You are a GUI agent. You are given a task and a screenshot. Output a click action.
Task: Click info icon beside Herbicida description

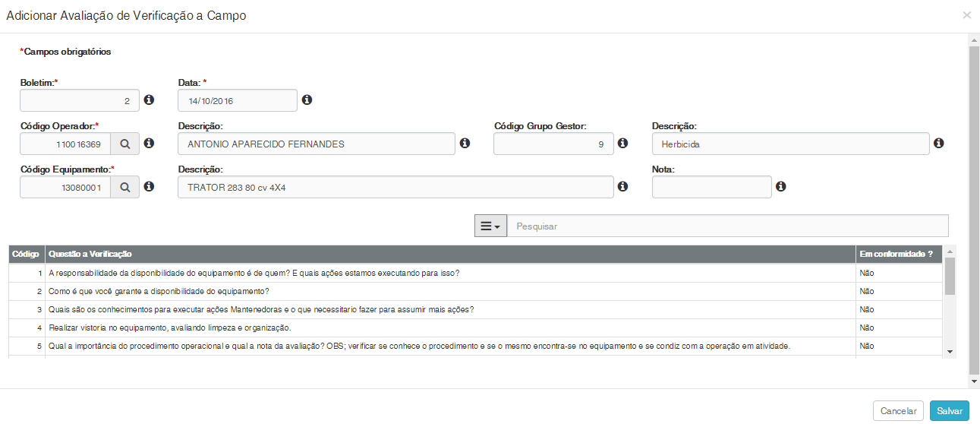(x=938, y=143)
